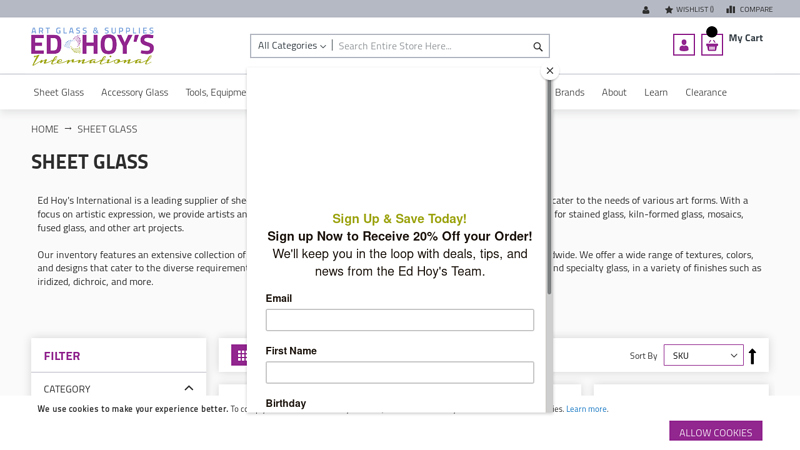The width and height of the screenshot is (800, 450).
Task: Open the Sort By SKU dropdown
Action: click(x=703, y=355)
